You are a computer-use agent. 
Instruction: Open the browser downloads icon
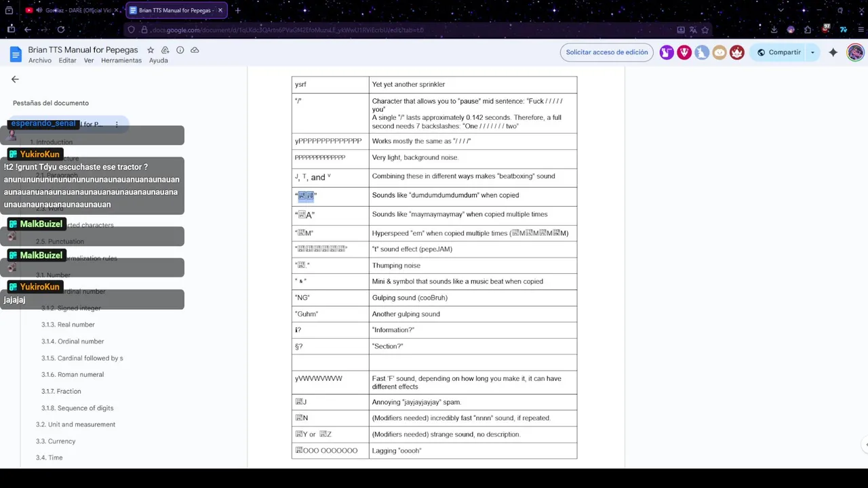[774, 29]
